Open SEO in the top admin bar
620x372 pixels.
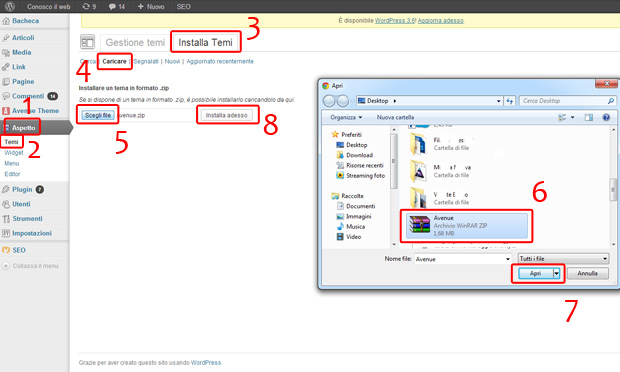(x=183, y=6)
